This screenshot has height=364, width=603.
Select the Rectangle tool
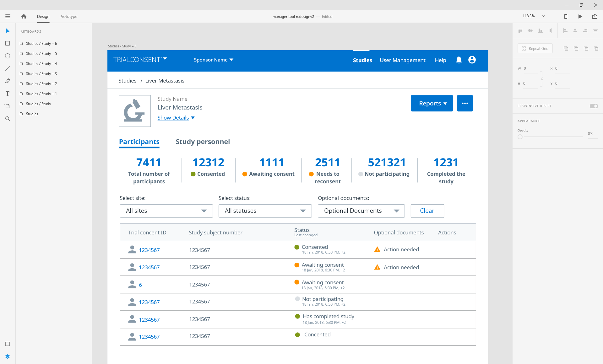tap(8, 43)
